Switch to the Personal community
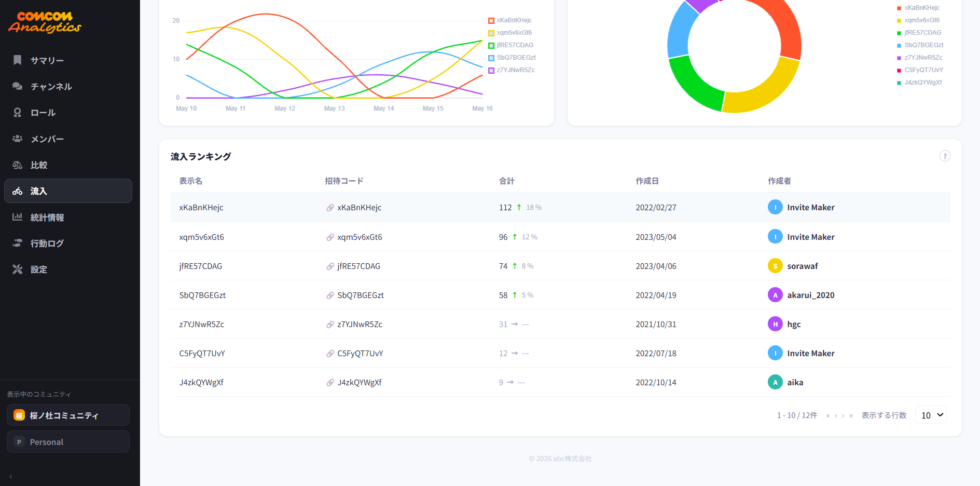 (x=68, y=442)
